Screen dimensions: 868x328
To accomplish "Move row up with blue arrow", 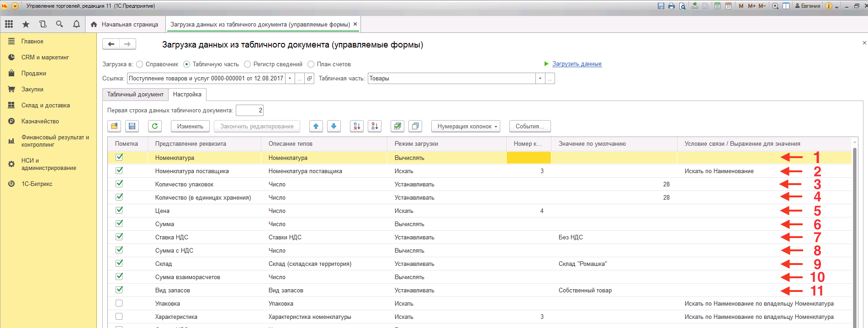I will pos(316,126).
